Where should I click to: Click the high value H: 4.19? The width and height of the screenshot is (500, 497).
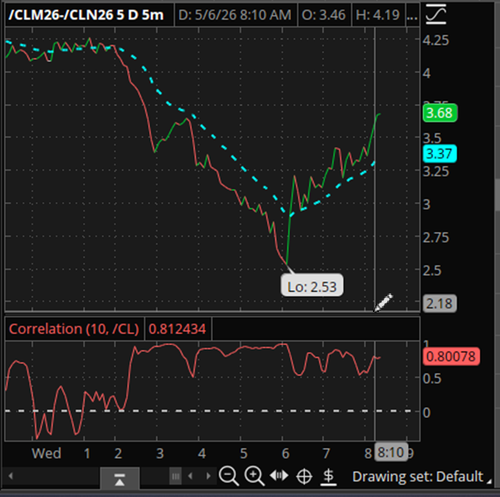point(378,15)
